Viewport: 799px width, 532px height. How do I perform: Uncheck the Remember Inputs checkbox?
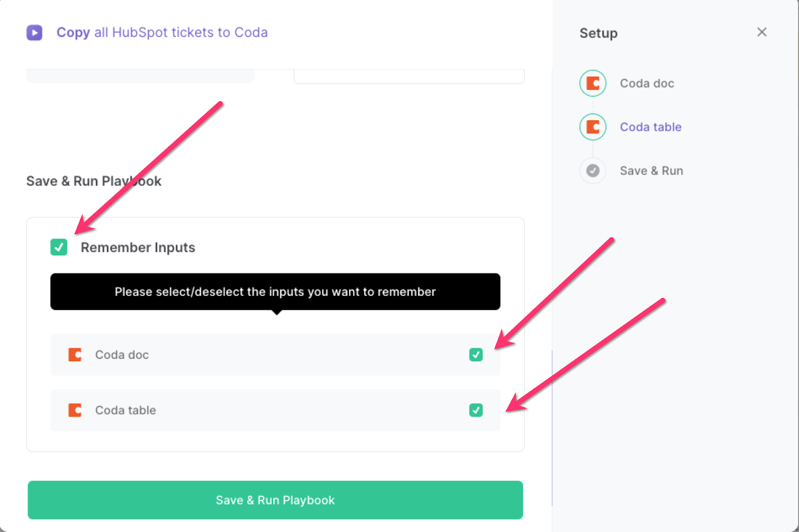click(59, 247)
